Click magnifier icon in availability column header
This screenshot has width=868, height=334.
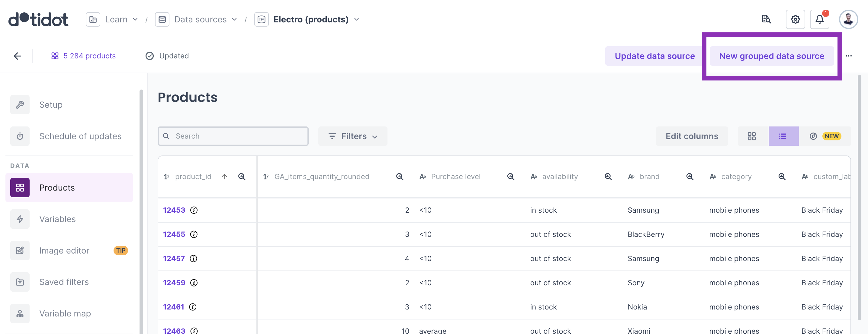tap(608, 176)
